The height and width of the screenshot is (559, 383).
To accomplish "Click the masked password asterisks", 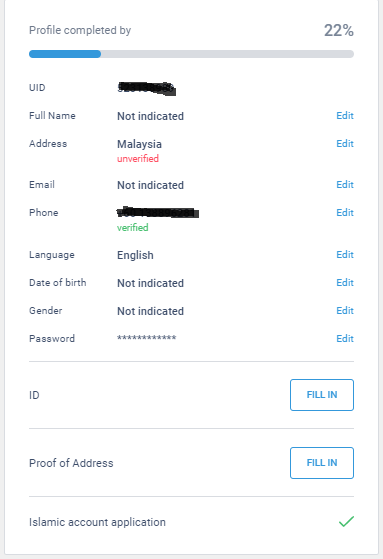I will 147,338.
